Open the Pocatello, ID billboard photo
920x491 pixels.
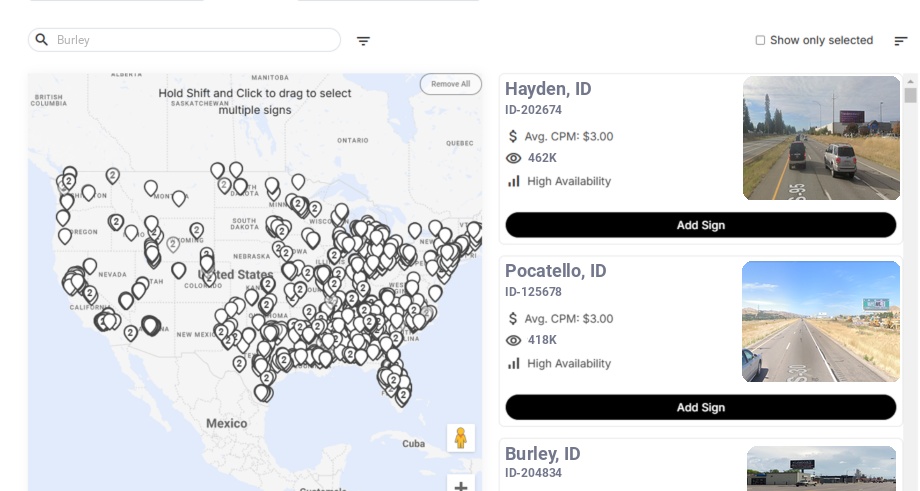[x=821, y=321]
